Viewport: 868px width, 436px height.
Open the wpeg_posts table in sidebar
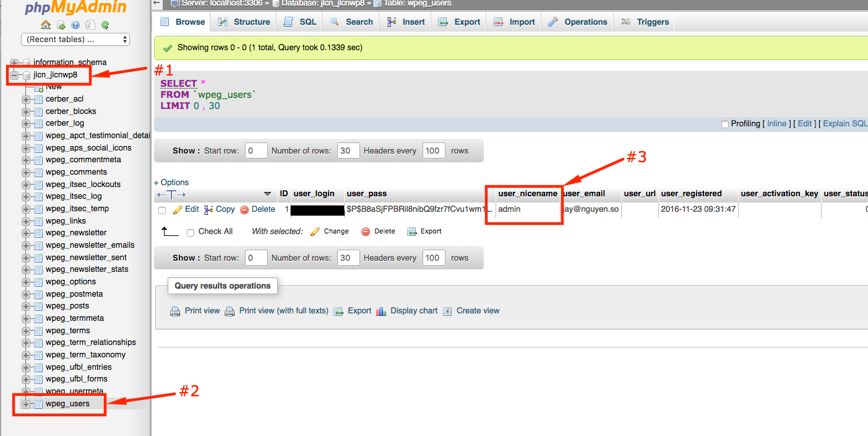pos(67,306)
